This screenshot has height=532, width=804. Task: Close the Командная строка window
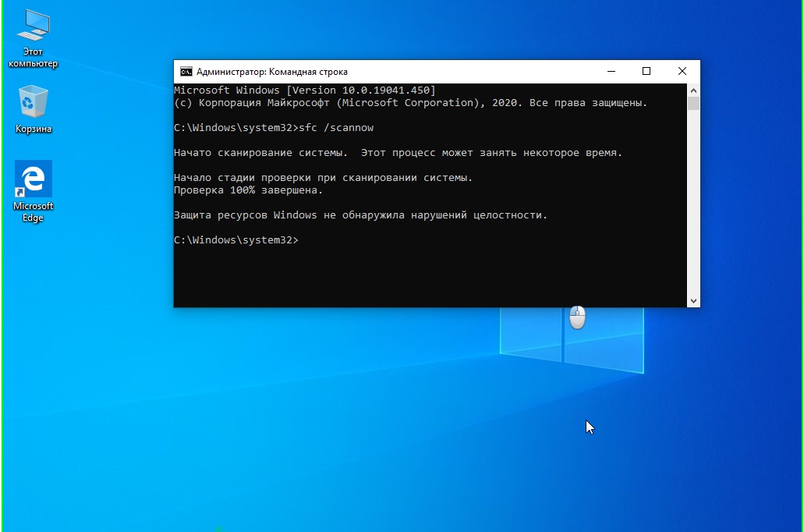tap(682, 72)
